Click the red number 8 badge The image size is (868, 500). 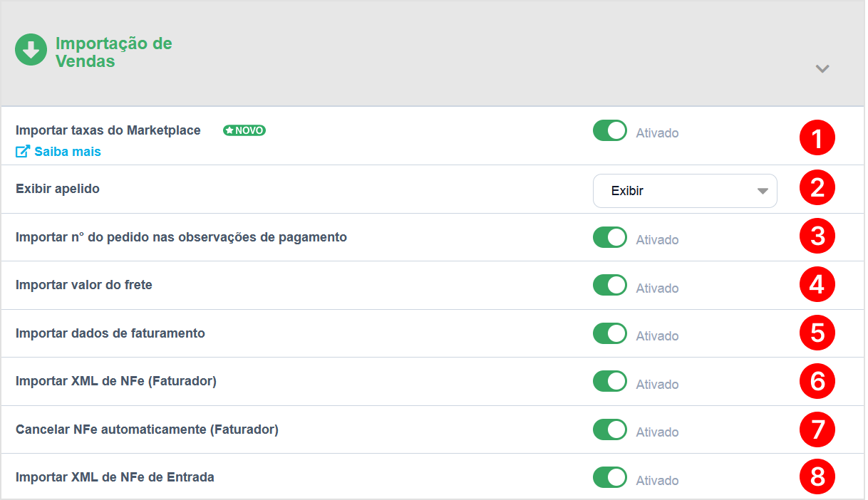coord(817,476)
